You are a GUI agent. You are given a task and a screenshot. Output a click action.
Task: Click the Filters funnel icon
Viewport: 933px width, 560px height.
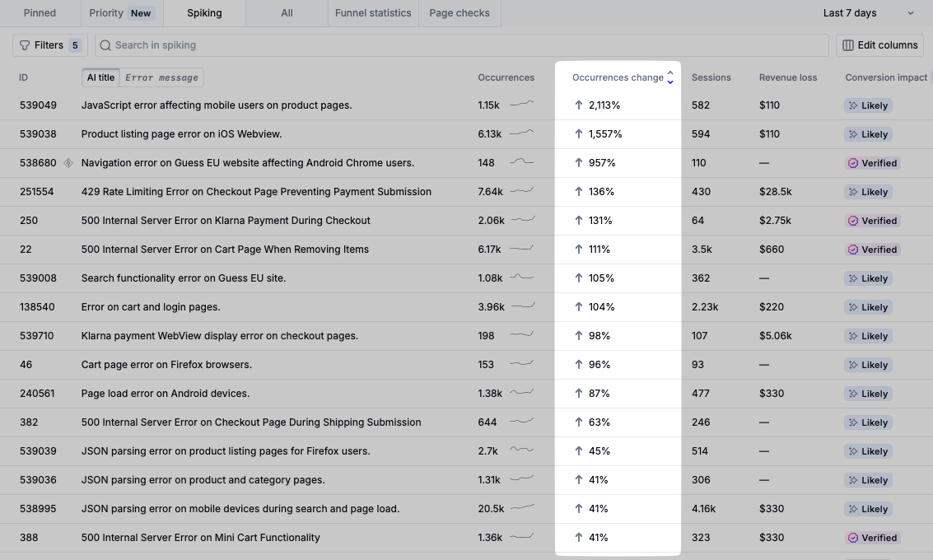(25, 45)
